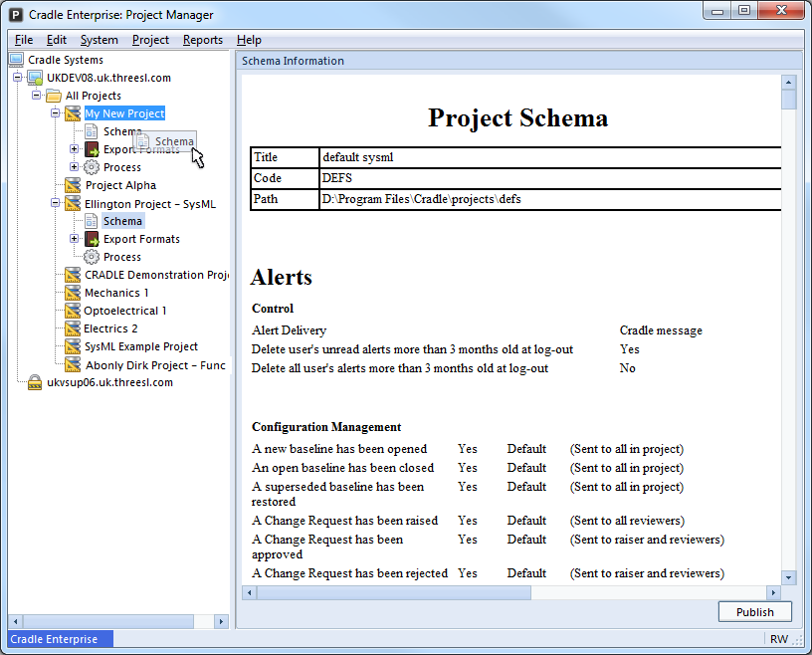Click the Publish button
812x655 pixels.
754,611
